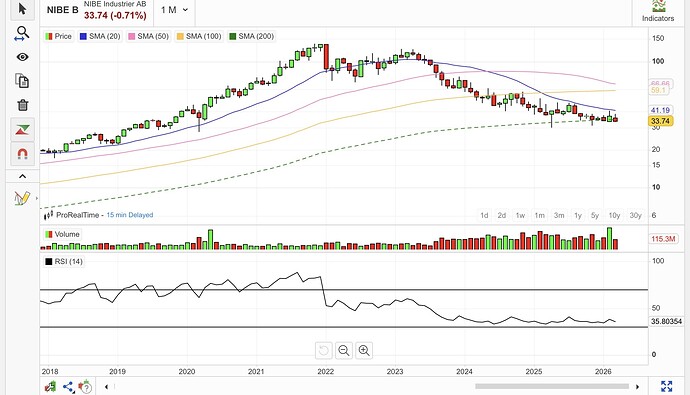Select the arrow cursor tool
This screenshot has height=395, width=690.
point(22,8)
